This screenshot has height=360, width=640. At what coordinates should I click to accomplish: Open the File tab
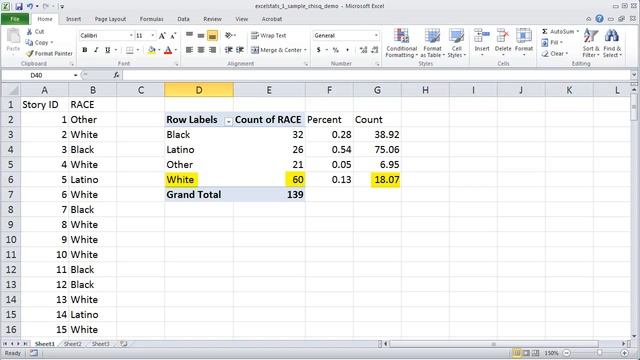tap(15, 19)
